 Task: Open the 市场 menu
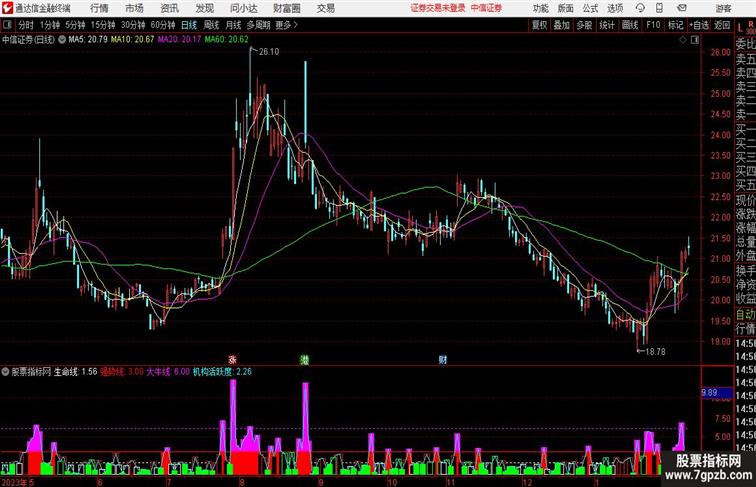[135, 8]
